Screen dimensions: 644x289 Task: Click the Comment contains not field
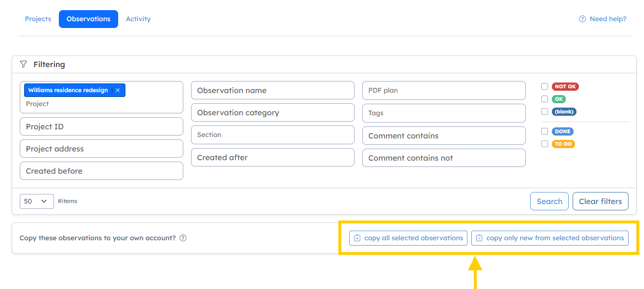[444, 158]
